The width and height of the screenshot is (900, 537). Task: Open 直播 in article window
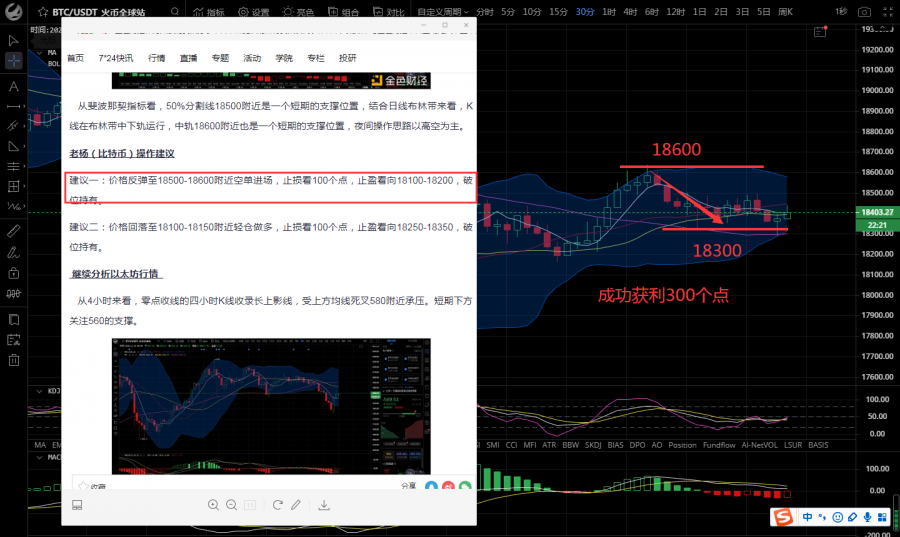[188, 58]
